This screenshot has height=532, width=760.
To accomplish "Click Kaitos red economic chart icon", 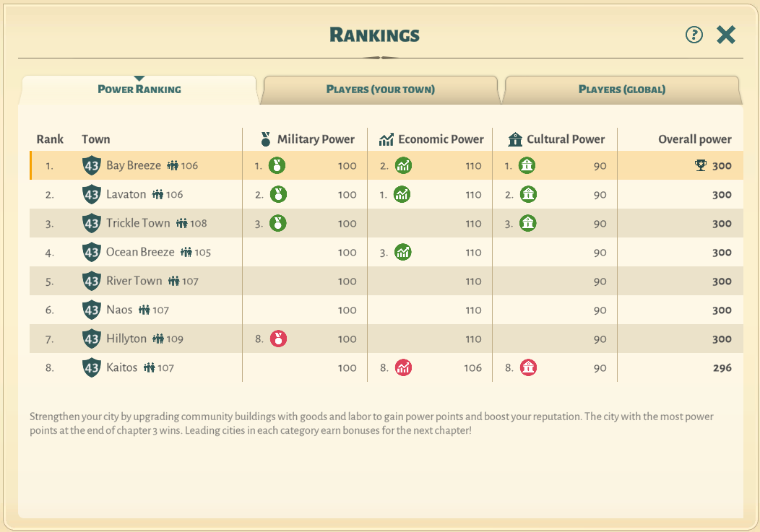I will [403, 367].
